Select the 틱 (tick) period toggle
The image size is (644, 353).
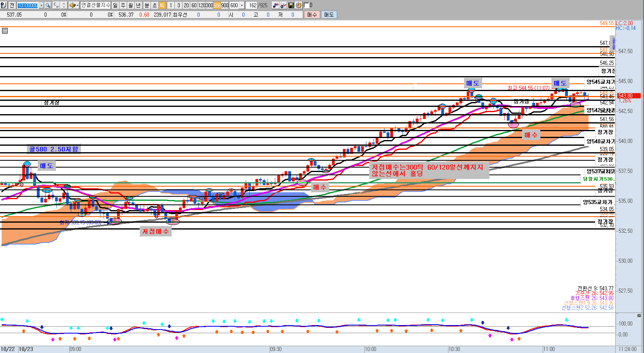click(162, 5)
